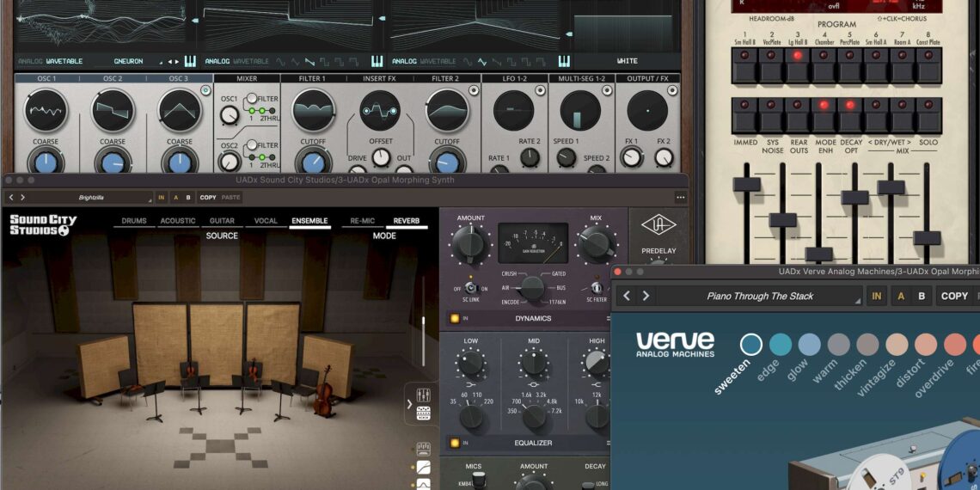This screenshot has height=490, width=980.
Task: Open the WHITE noise type selector
Action: (x=627, y=61)
